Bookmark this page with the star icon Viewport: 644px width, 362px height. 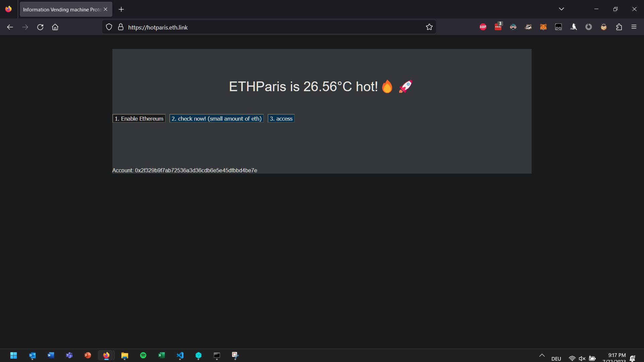(x=429, y=27)
